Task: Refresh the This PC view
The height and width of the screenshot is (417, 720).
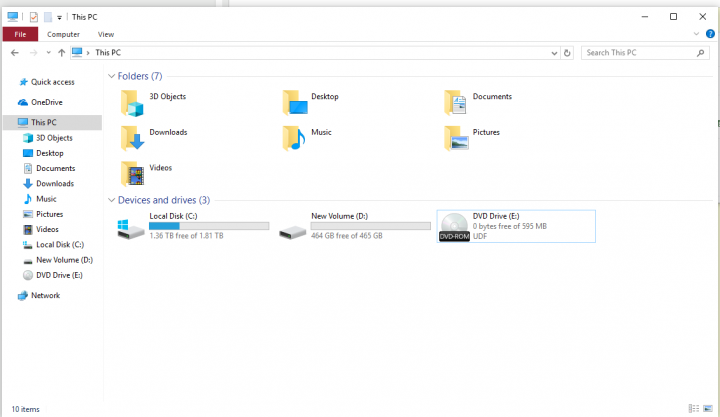Action: coord(567,53)
